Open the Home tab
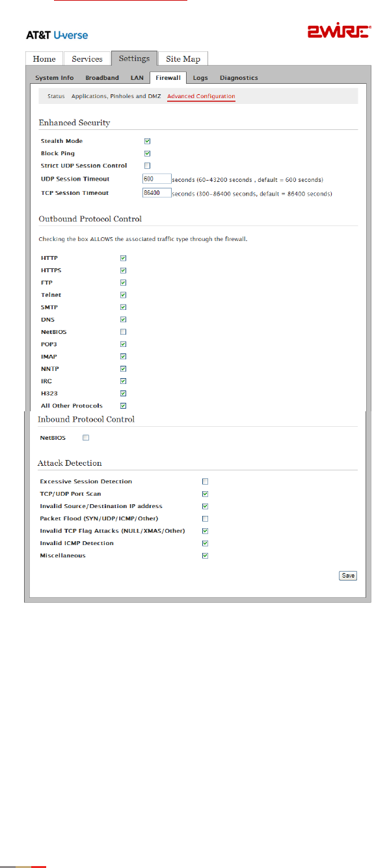Viewport: 374px width, 868px height. tap(44, 58)
